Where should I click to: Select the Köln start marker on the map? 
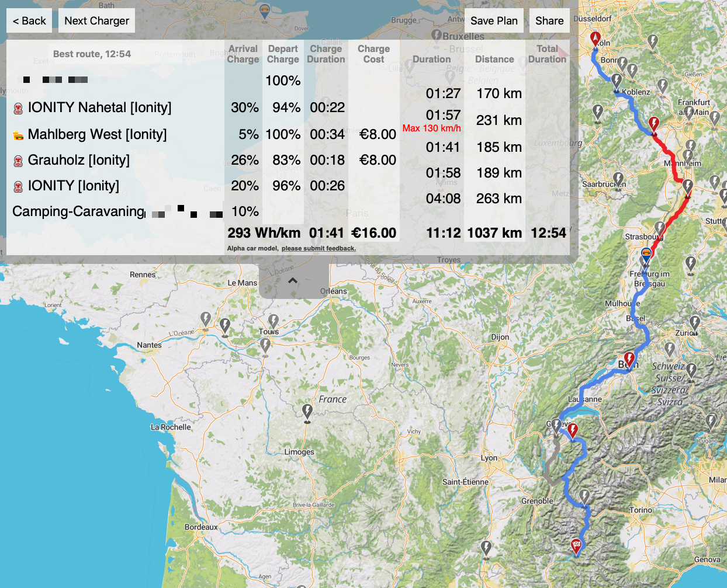[596, 39]
